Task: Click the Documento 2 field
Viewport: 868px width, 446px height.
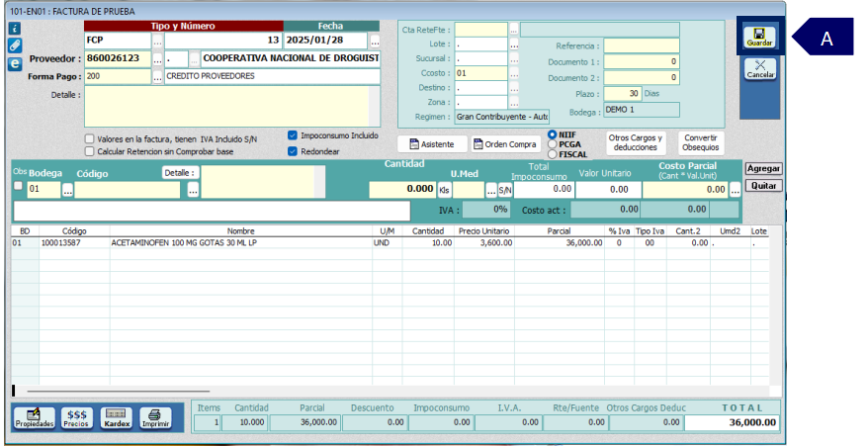Action: coord(642,77)
